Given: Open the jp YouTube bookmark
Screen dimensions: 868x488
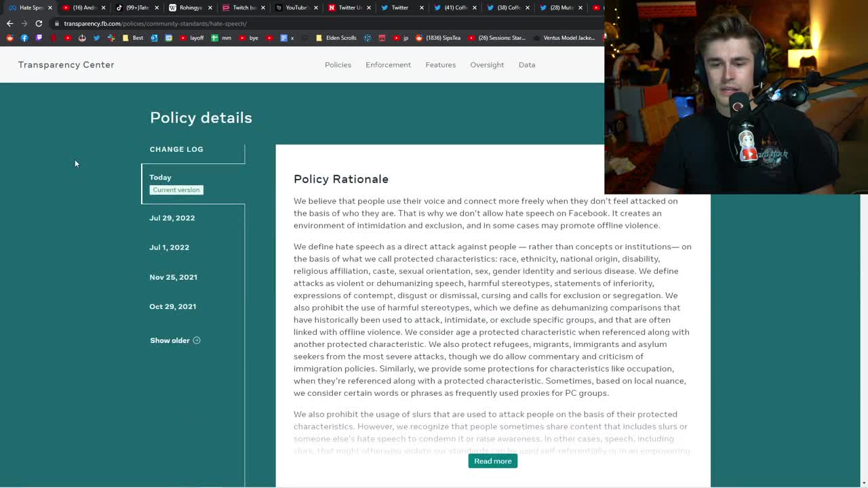Looking at the screenshot, I should coord(401,38).
